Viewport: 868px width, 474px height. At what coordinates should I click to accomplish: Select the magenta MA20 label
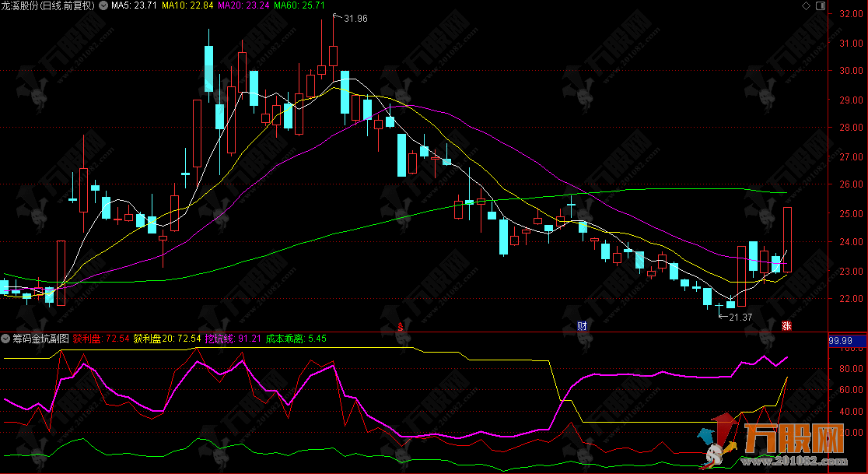coord(240,5)
